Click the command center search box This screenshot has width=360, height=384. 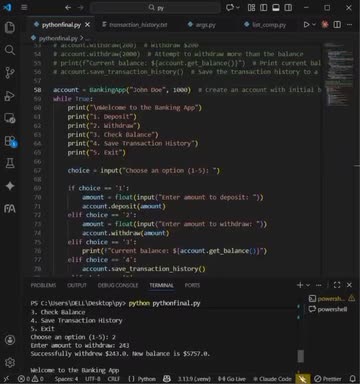[x=156, y=7]
